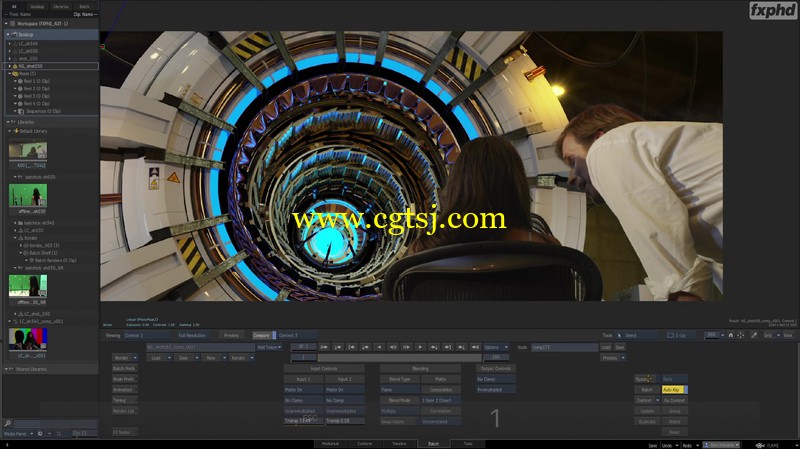Click the 1-Up viewport layout icon

[x=670, y=335]
